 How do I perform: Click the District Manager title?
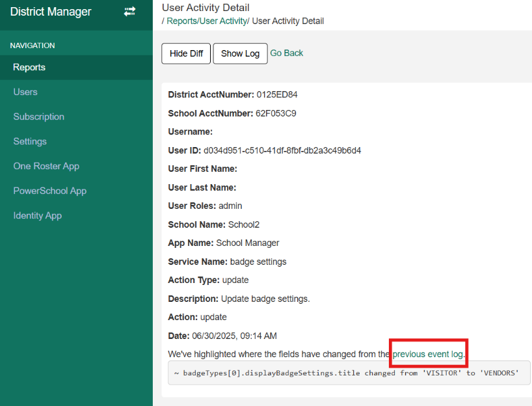51,12
